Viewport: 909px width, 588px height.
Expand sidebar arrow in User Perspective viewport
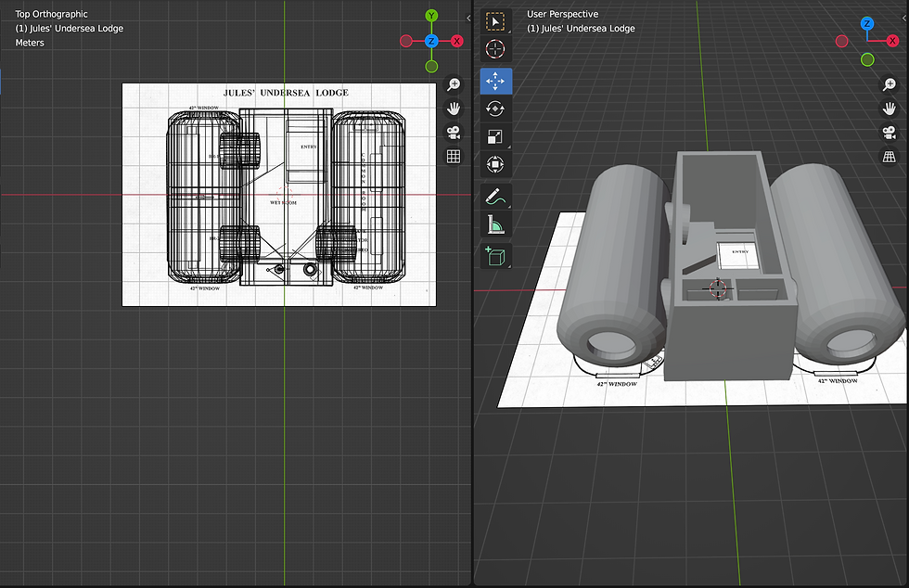(x=903, y=19)
